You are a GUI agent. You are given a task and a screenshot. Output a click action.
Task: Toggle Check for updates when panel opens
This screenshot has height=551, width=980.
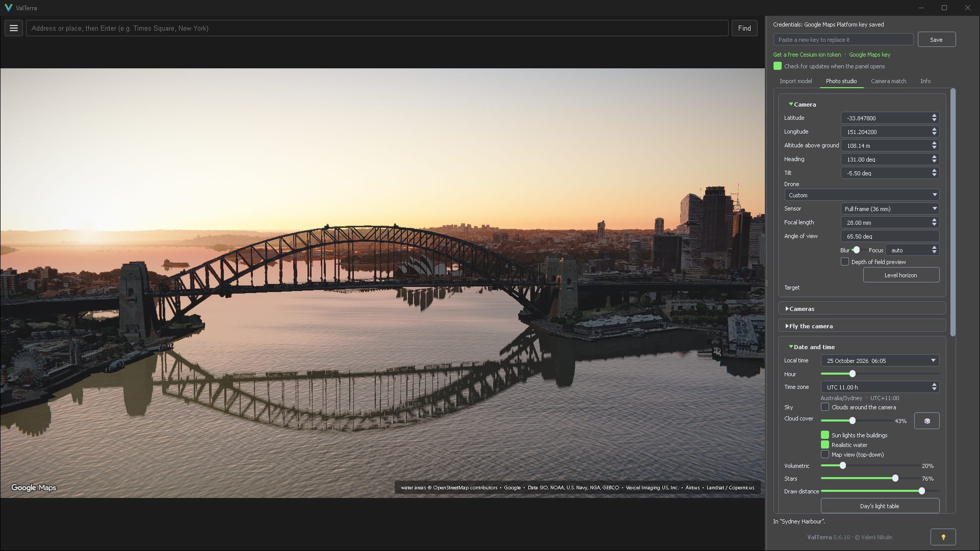tap(777, 66)
